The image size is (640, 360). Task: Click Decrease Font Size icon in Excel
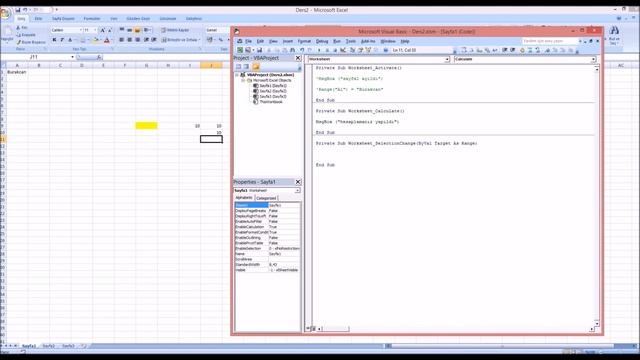click(x=109, y=30)
